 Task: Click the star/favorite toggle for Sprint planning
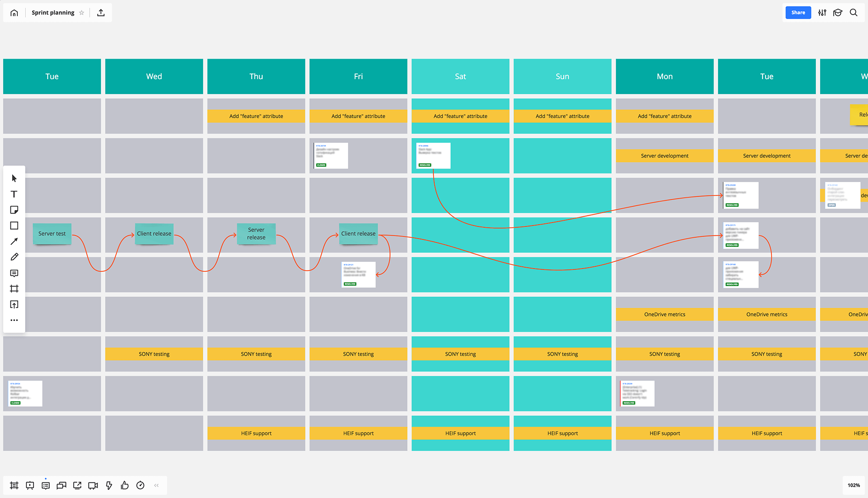click(x=83, y=13)
